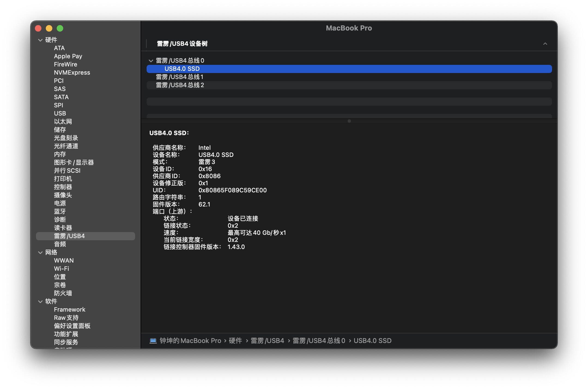Select 雷雳/USB4 总线 1 row

[x=349, y=77]
